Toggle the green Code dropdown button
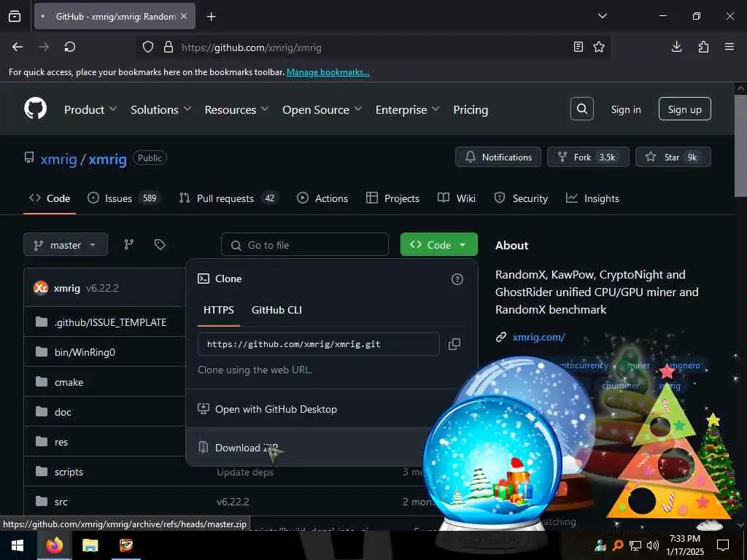 (x=438, y=245)
